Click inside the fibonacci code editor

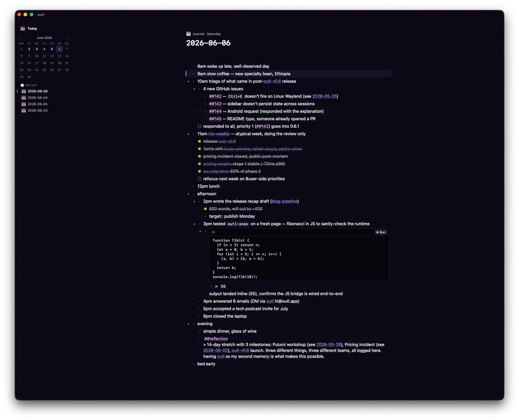point(299,259)
